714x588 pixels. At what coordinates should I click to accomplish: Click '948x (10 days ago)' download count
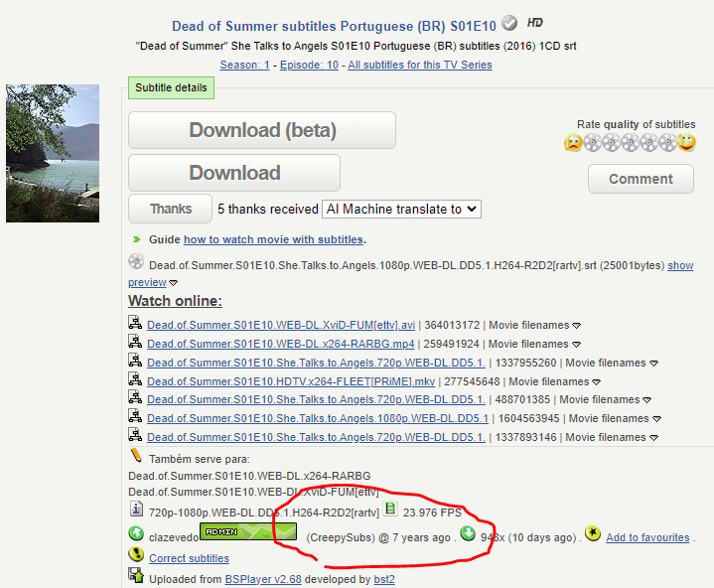coord(529,537)
